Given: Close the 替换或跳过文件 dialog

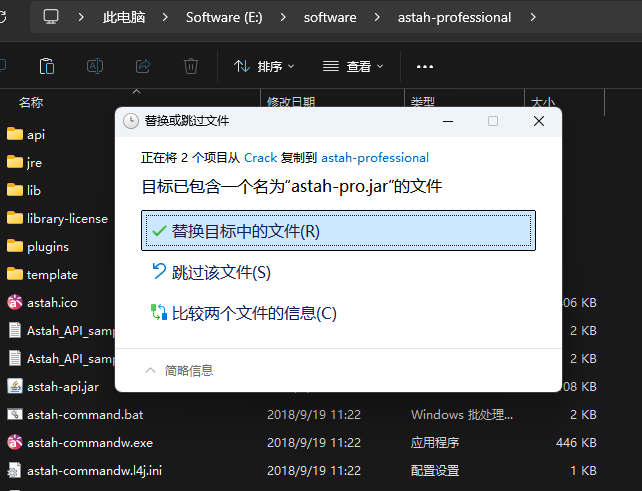Looking at the screenshot, I should pyautogui.click(x=539, y=121).
